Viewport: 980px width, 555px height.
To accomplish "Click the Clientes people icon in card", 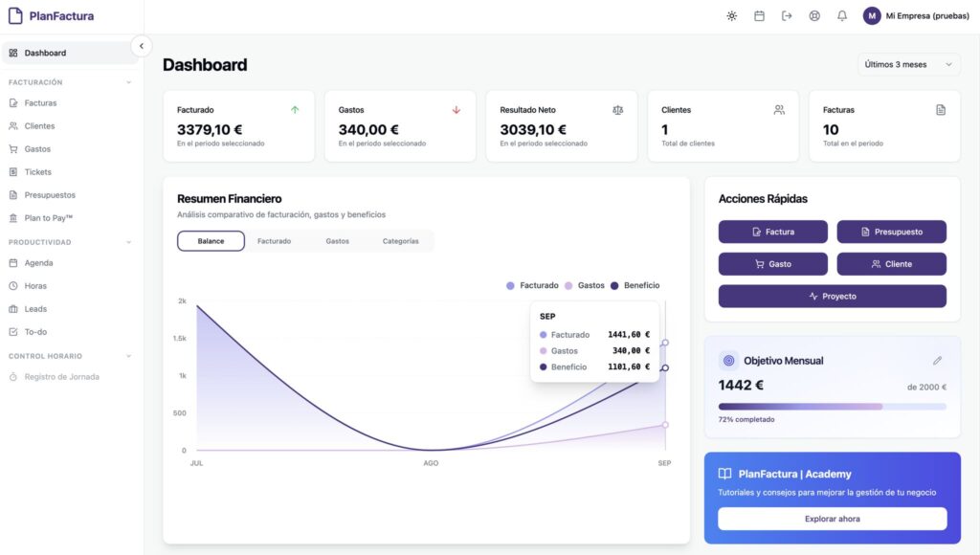I will point(779,110).
